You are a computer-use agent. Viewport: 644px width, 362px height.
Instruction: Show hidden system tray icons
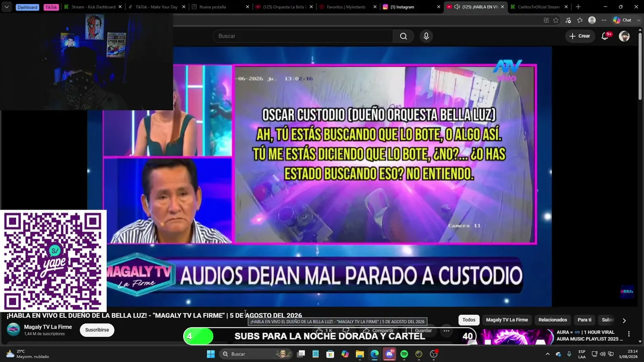(x=547, y=354)
